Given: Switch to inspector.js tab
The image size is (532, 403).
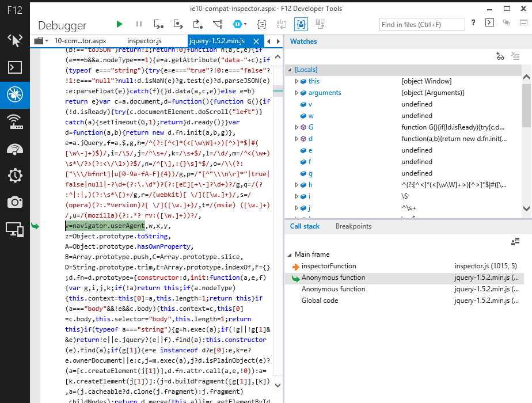Looking at the screenshot, I should [x=145, y=41].
